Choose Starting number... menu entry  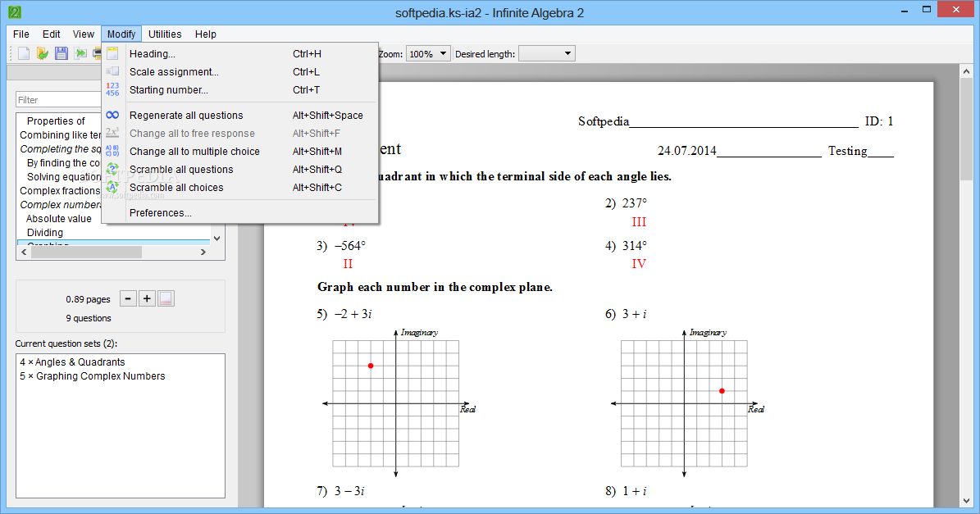240,90
